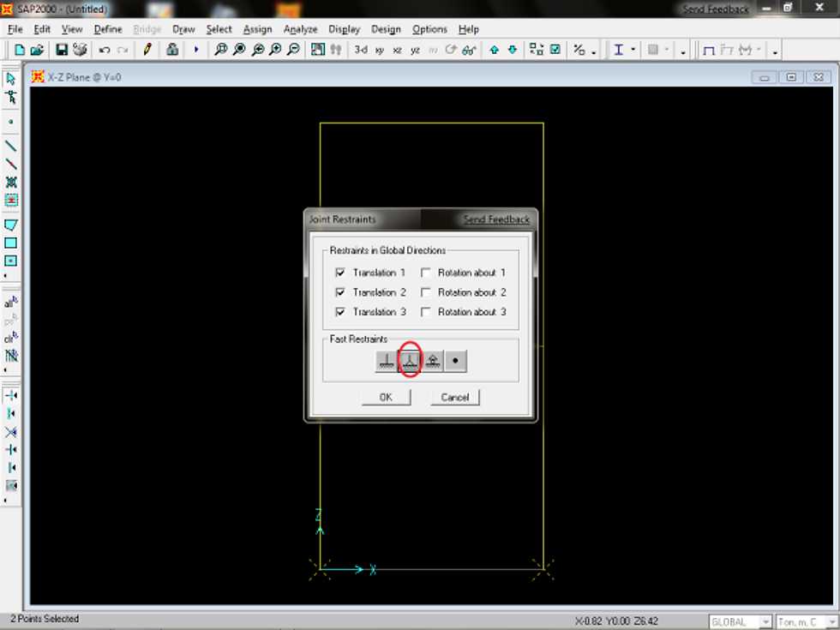The image size is (840, 630).
Task: Move down in list with down arrow
Action: (x=513, y=50)
